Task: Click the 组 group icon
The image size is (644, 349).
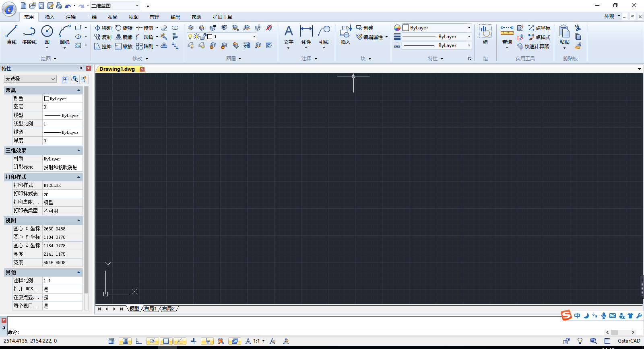Action: 485,35
